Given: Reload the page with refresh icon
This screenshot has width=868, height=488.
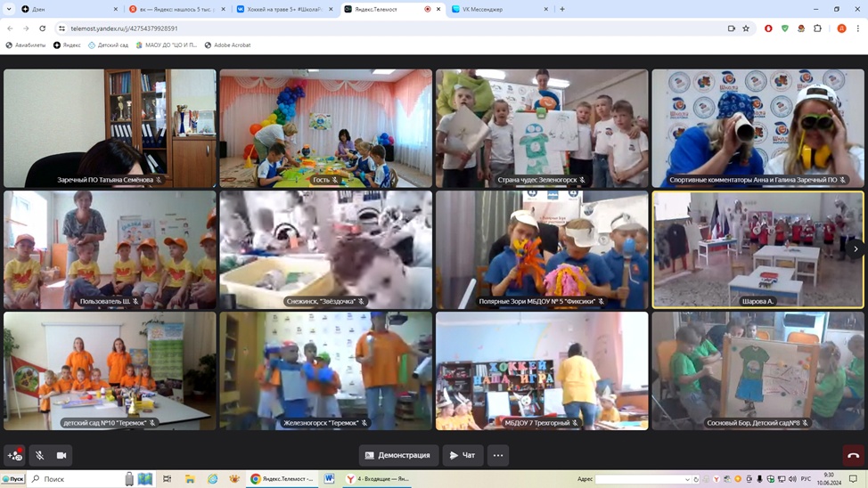Looking at the screenshot, I should point(42,28).
